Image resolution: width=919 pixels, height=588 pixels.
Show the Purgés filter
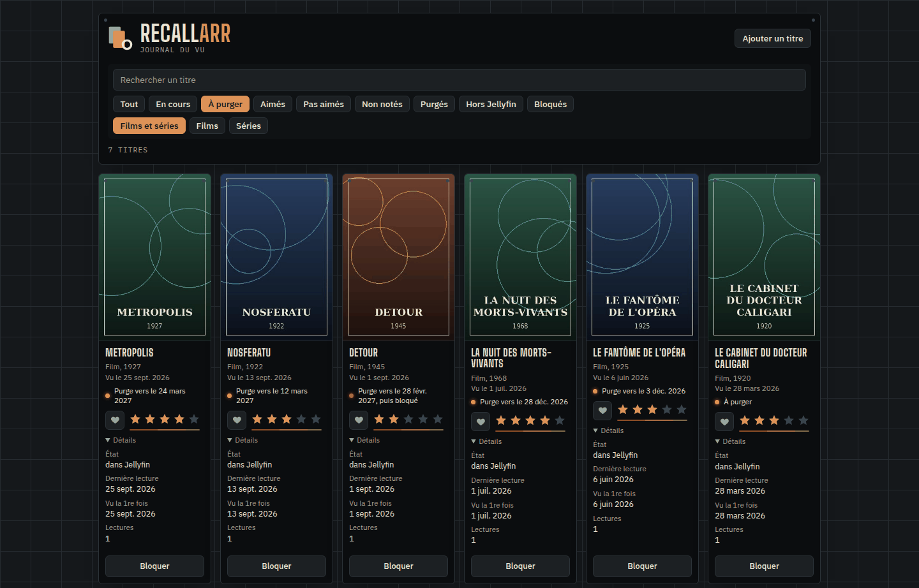(434, 104)
